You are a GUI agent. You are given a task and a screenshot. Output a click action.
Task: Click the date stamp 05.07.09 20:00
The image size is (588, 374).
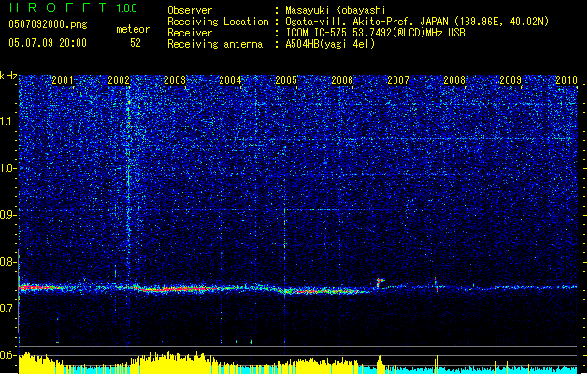48,43
